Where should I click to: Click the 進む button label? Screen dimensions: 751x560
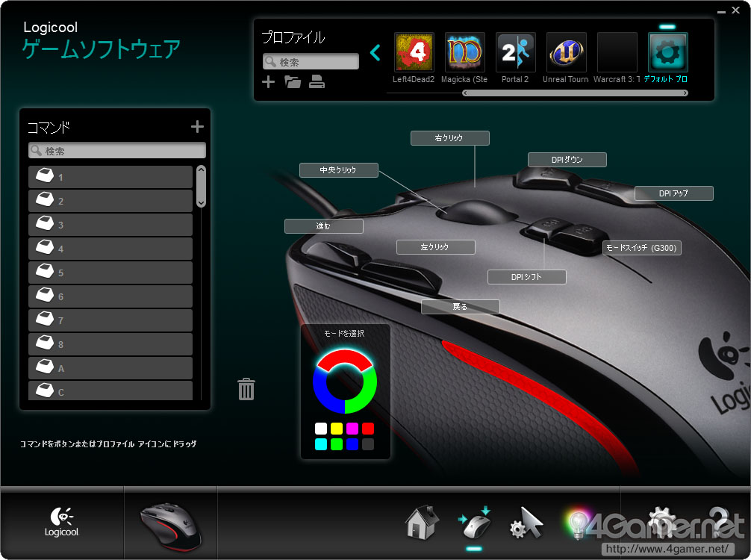click(x=324, y=226)
